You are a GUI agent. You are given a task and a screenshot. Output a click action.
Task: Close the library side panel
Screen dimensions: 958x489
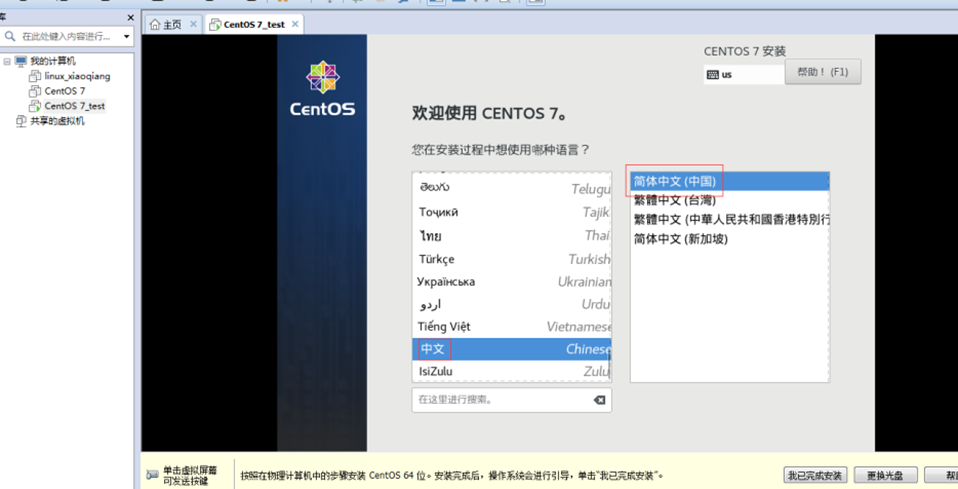(130, 18)
